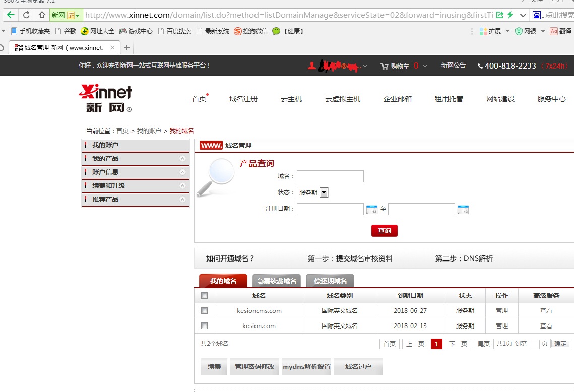Screen dimensions: 574x392
Task: Open the 扩展 extensions toolbar item
Action: [490, 31]
